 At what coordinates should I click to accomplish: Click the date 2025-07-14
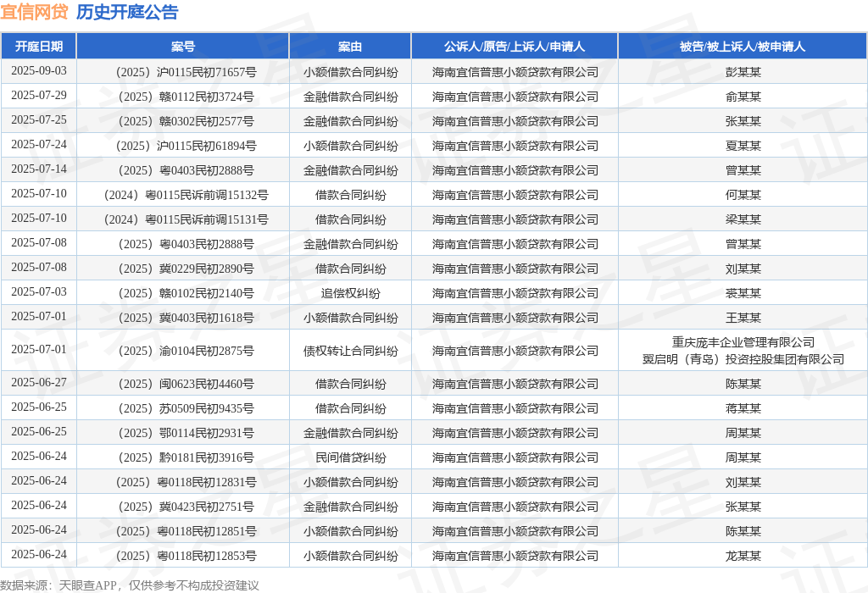pos(39,169)
